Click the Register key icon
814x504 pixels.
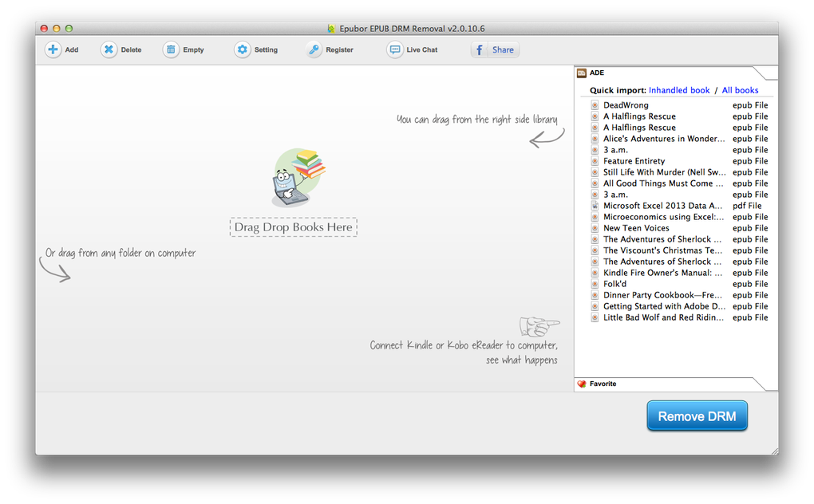(314, 49)
